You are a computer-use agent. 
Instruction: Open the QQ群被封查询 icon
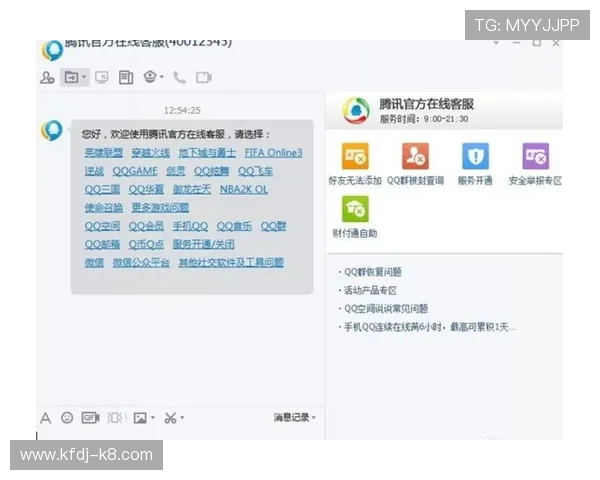pyautogui.click(x=415, y=156)
